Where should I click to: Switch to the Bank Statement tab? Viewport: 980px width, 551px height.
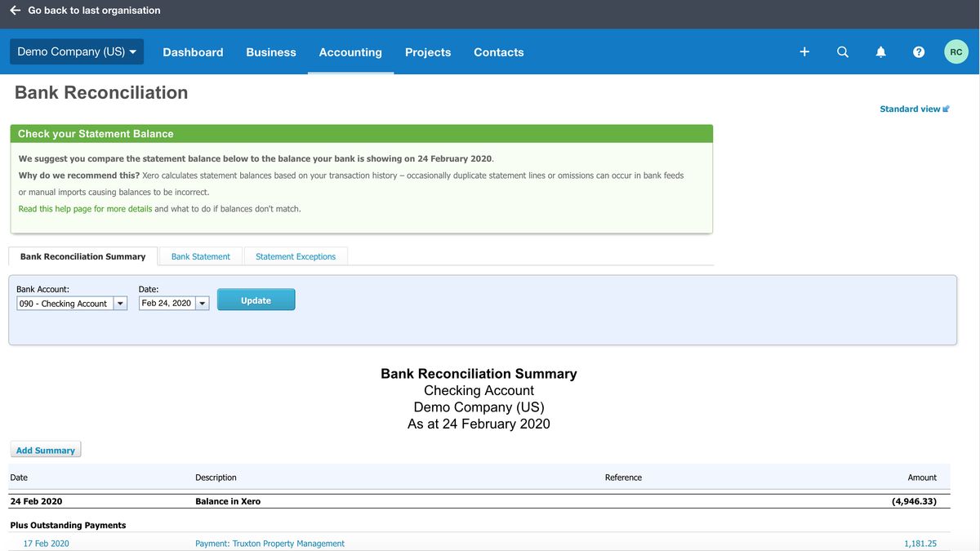pyautogui.click(x=200, y=256)
